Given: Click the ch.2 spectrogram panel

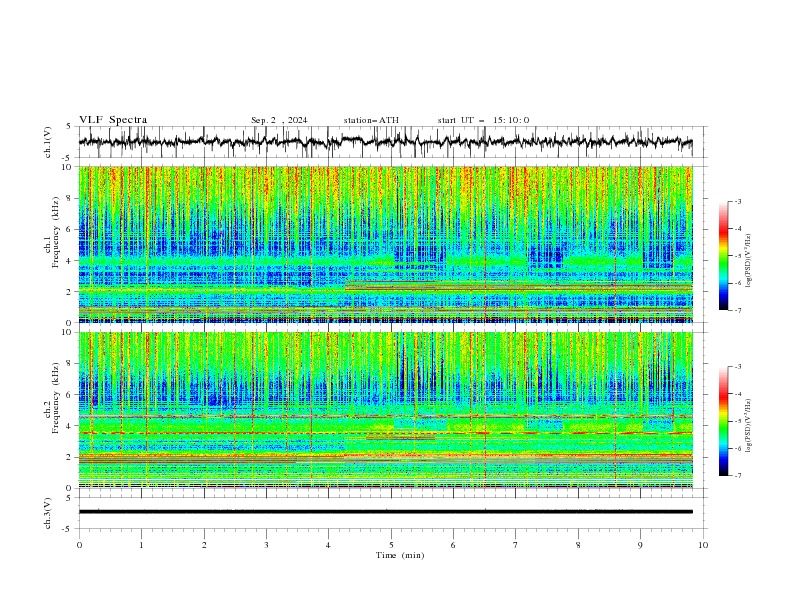Looking at the screenshot, I should pos(386,410).
